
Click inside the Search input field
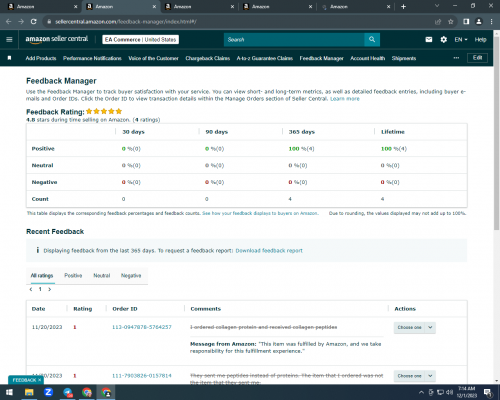pyautogui.click(x=294, y=40)
